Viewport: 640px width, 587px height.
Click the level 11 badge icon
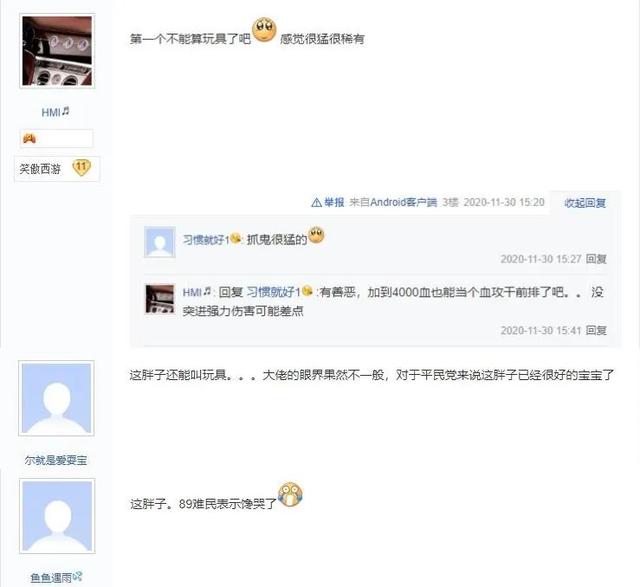pyautogui.click(x=82, y=168)
